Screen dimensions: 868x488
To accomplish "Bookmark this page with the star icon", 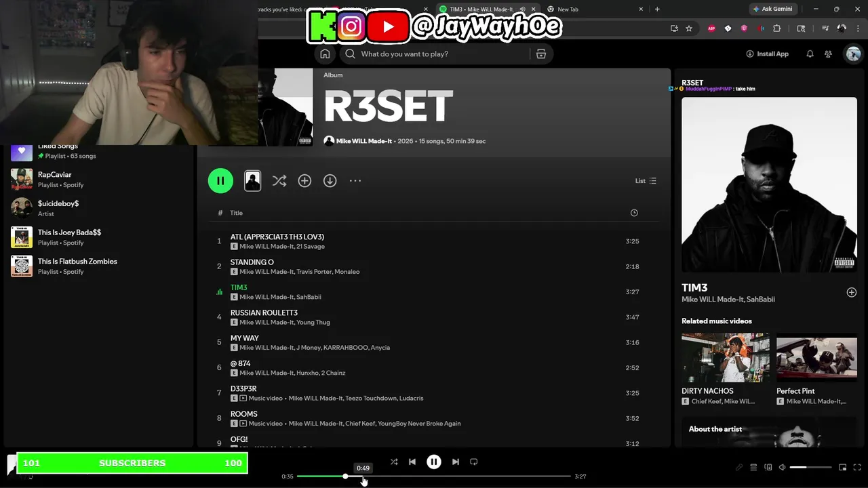I will point(689,28).
